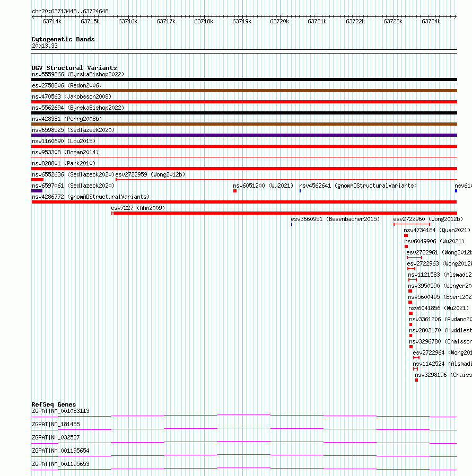This screenshot has width=472, height=476.
Task: Click the short purple nsv6597061 bar
Action: pyautogui.click(x=37, y=191)
